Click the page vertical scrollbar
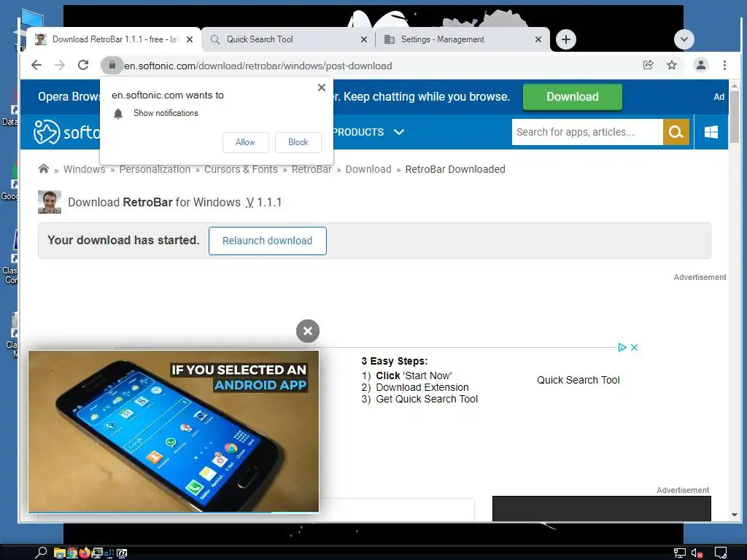The height and width of the screenshot is (560, 747). [734, 117]
